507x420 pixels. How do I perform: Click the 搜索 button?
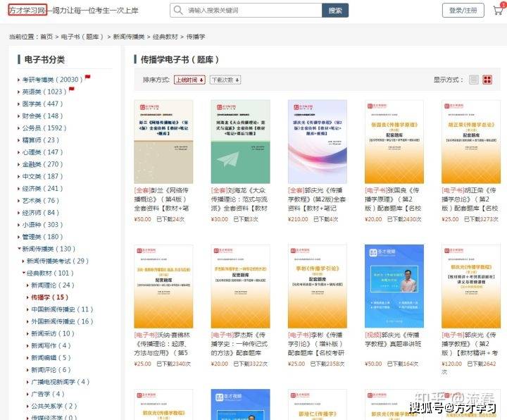point(335,11)
